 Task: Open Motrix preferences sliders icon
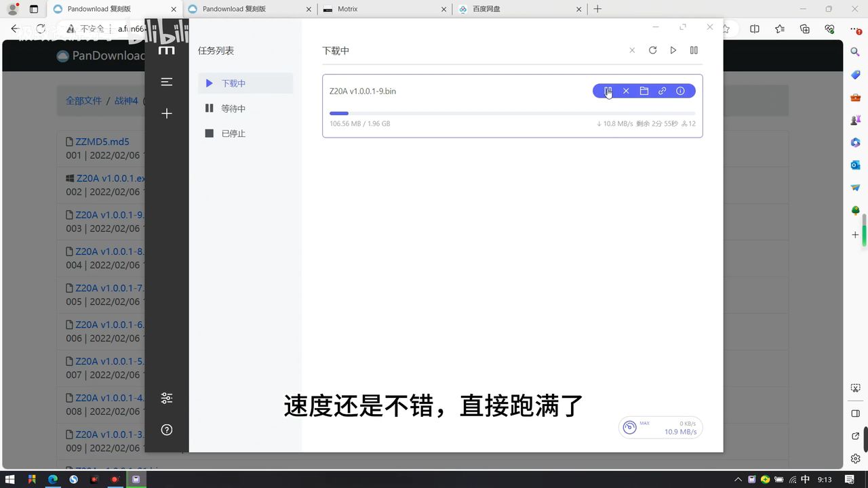coord(167,398)
